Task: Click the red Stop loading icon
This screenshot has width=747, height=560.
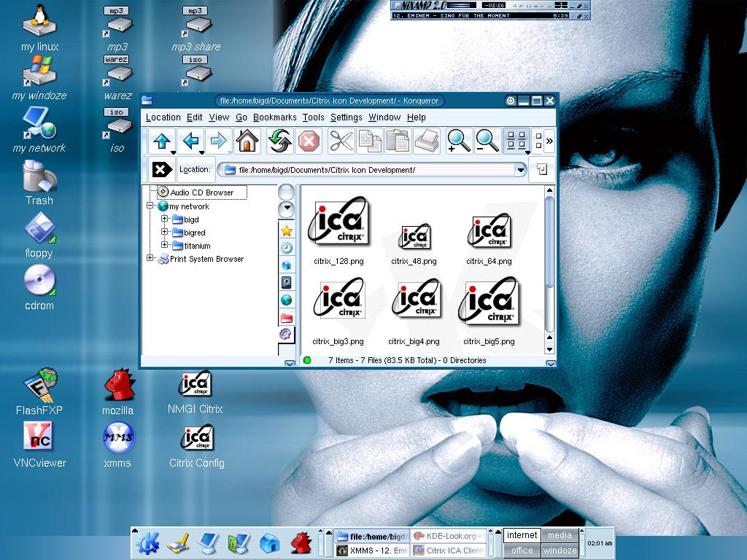Action: pyautogui.click(x=309, y=141)
